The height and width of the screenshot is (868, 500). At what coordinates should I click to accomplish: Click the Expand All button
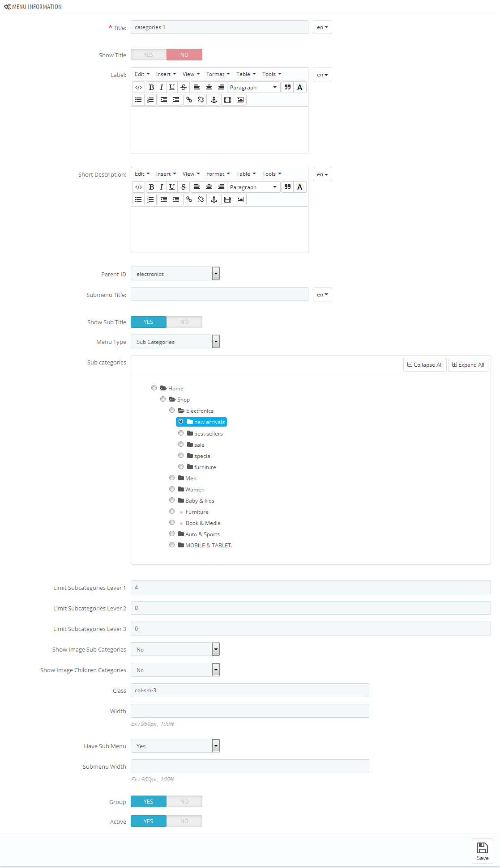click(x=468, y=365)
